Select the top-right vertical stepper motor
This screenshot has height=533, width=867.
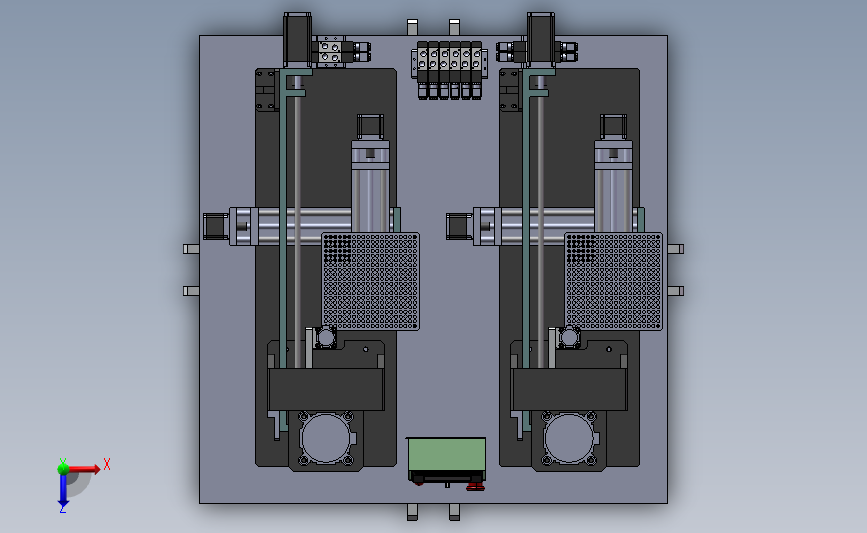click(541, 40)
